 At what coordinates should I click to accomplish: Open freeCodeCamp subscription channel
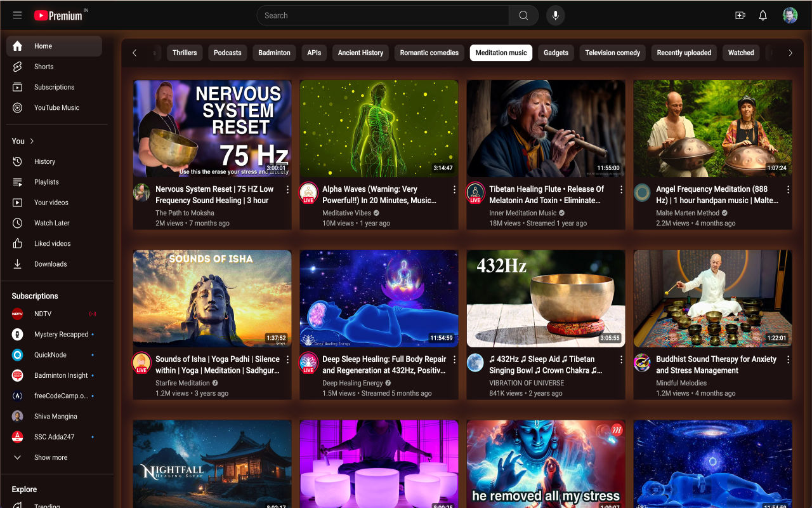54,396
